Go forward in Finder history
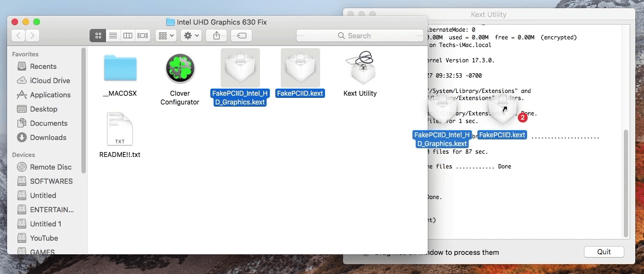Viewport: 644px width, 274px height. coord(32,36)
